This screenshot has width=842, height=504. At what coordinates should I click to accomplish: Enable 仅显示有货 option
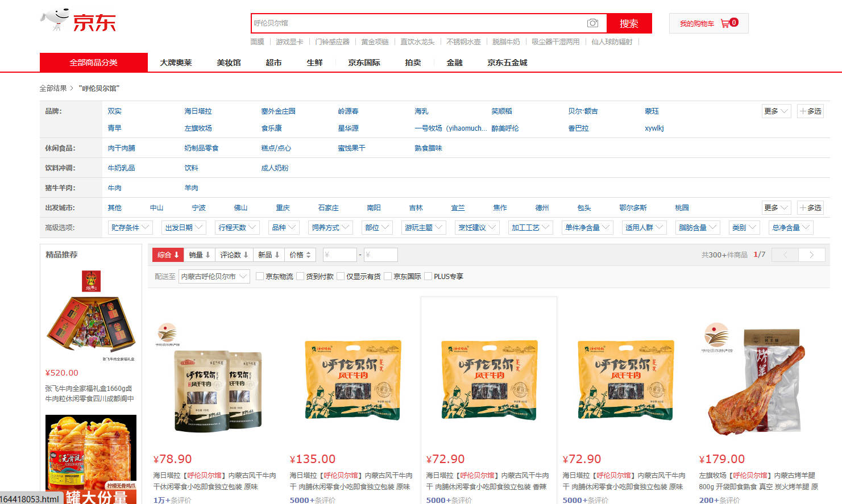coord(341,276)
